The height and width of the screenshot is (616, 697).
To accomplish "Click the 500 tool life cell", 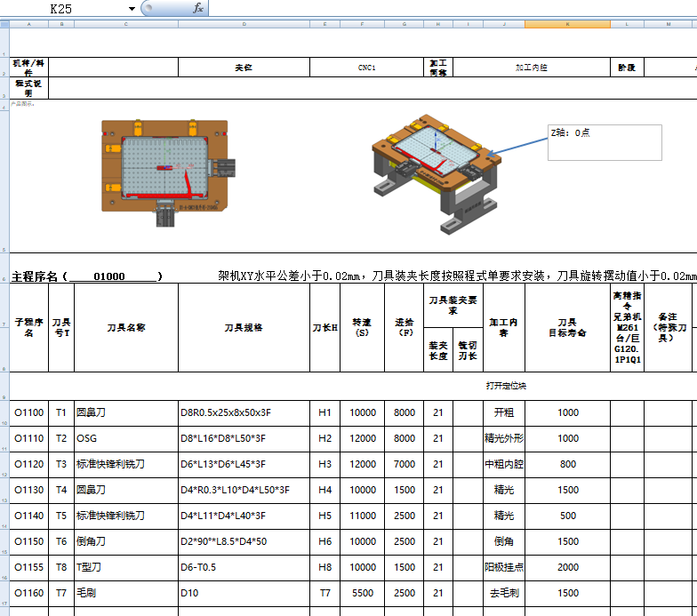I will pos(567,516).
